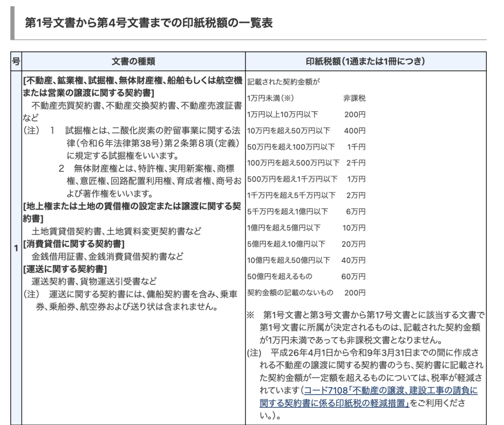
Task: Click the 1億円を超え5億円以下 10万円 row
Action: click(306, 228)
